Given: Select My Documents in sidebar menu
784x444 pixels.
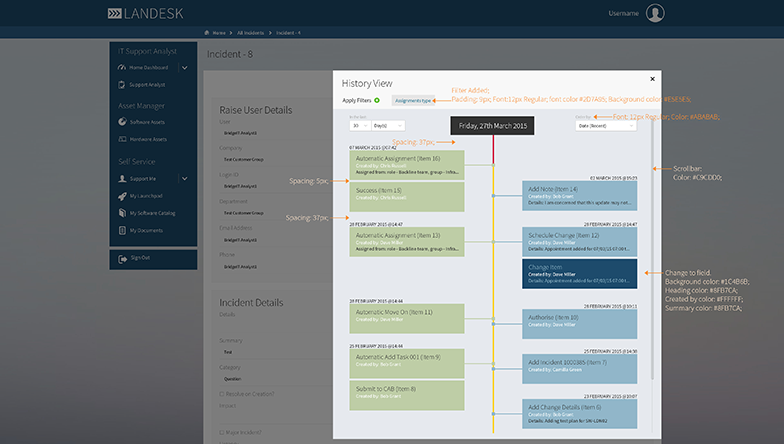Looking at the screenshot, I should (x=145, y=230).
